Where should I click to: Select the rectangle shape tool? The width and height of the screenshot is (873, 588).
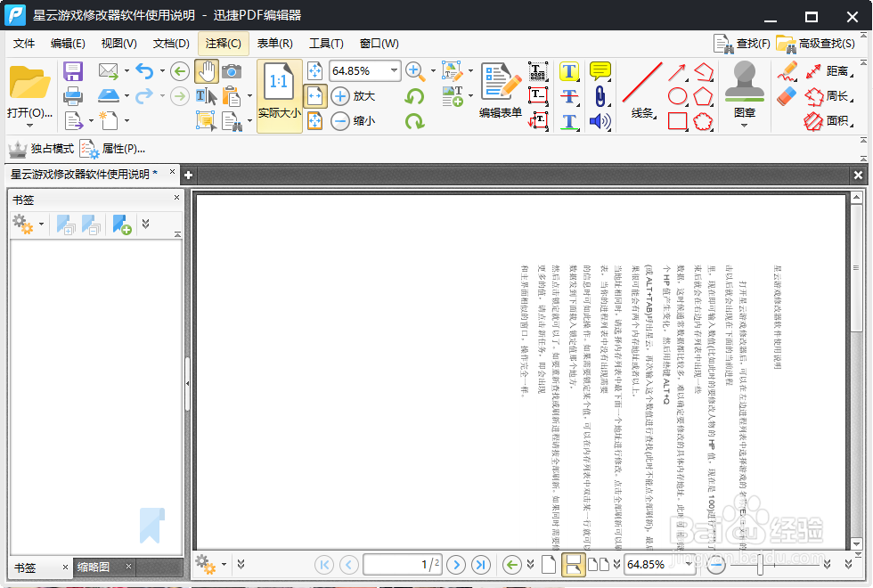[677, 121]
